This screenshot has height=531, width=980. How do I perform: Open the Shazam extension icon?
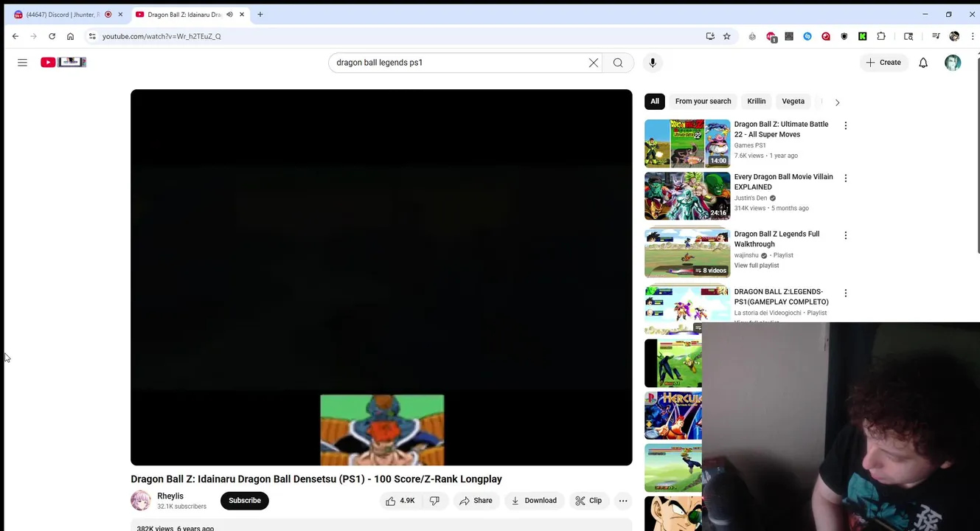coord(807,36)
